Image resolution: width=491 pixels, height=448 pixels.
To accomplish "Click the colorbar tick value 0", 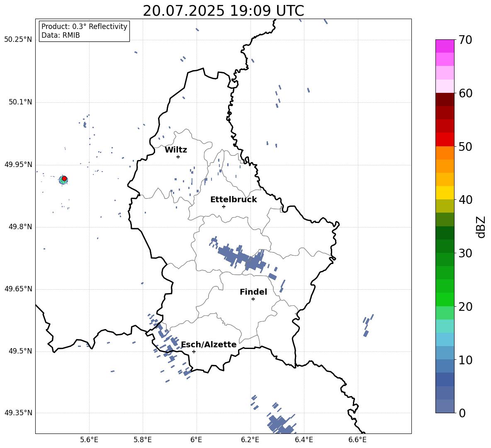I will tap(462, 413).
